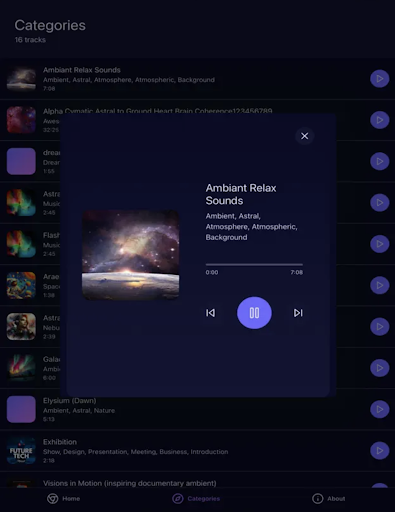This screenshot has height=512, width=395.
Task: Play the track lasting 1:55
Action: (379, 161)
